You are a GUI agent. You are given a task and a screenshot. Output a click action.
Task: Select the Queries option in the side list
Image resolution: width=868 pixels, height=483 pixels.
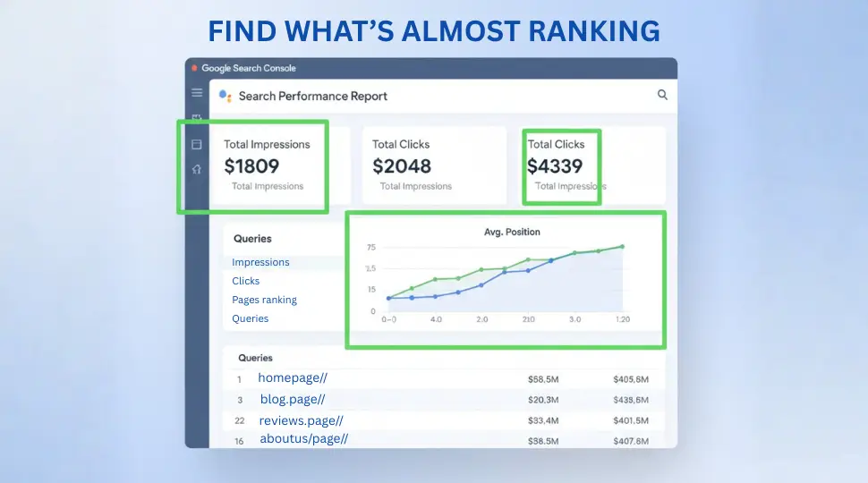pyautogui.click(x=250, y=318)
